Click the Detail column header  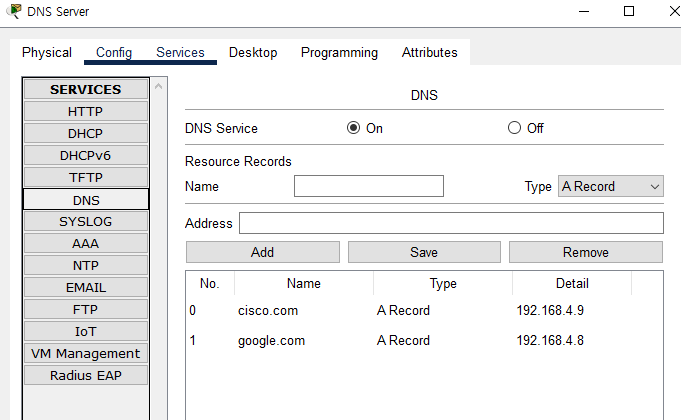click(572, 284)
